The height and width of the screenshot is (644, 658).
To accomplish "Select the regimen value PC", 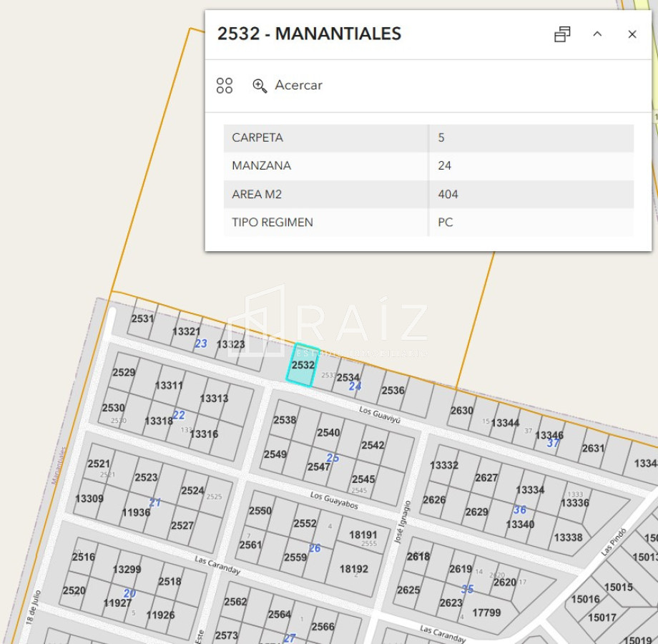I will 531,223.
